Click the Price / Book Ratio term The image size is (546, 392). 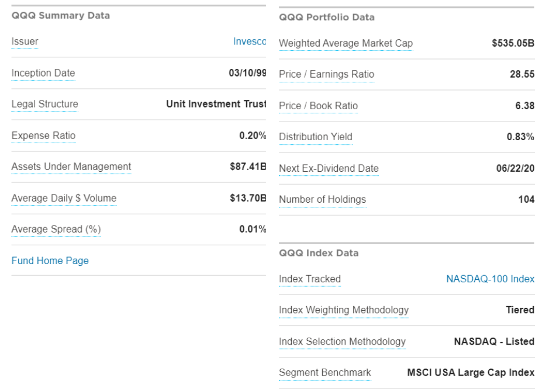pos(318,106)
